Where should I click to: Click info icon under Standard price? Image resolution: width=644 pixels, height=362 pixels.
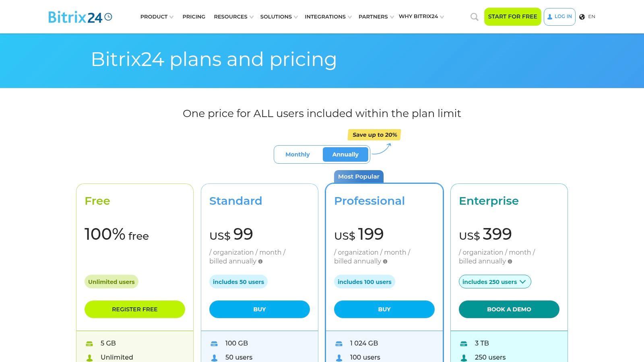click(260, 261)
